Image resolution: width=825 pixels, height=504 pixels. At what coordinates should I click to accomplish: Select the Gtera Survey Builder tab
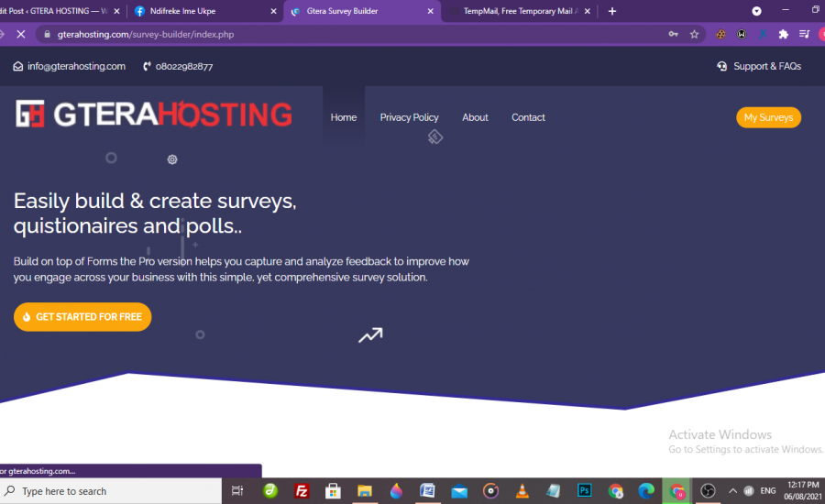pos(363,11)
